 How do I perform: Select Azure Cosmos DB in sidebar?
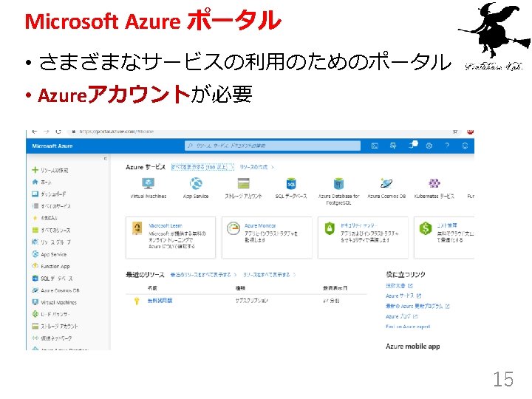55,290
